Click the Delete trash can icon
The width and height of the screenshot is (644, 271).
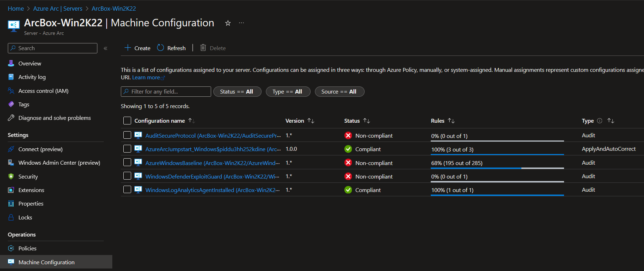pyautogui.click(x=203, y=48)
